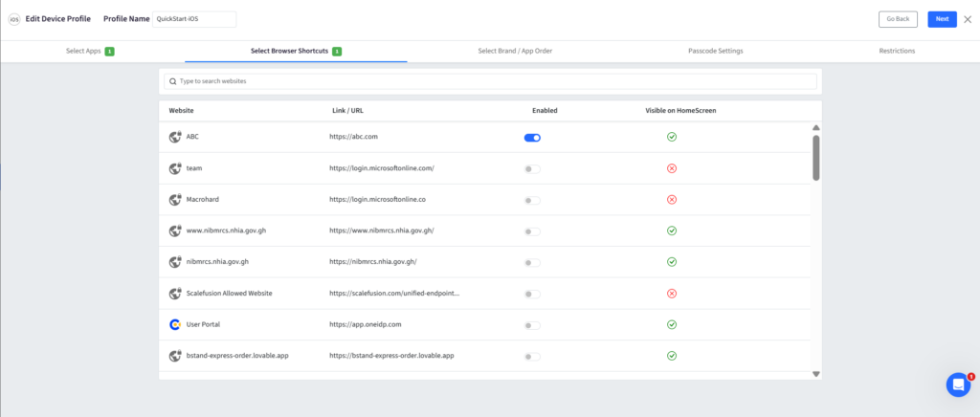The height and width of the screenshot is (417, 980).
Task: Click the iOS platform icon
Action: tap(14, 19)
